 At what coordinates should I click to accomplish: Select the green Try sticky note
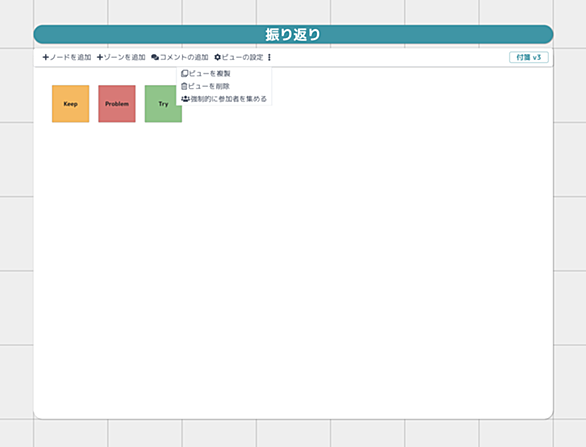[163, 104]
